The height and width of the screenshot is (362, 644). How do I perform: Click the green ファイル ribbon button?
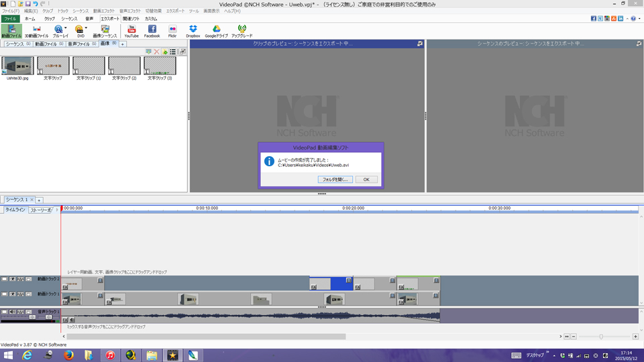tap(10, 19)
